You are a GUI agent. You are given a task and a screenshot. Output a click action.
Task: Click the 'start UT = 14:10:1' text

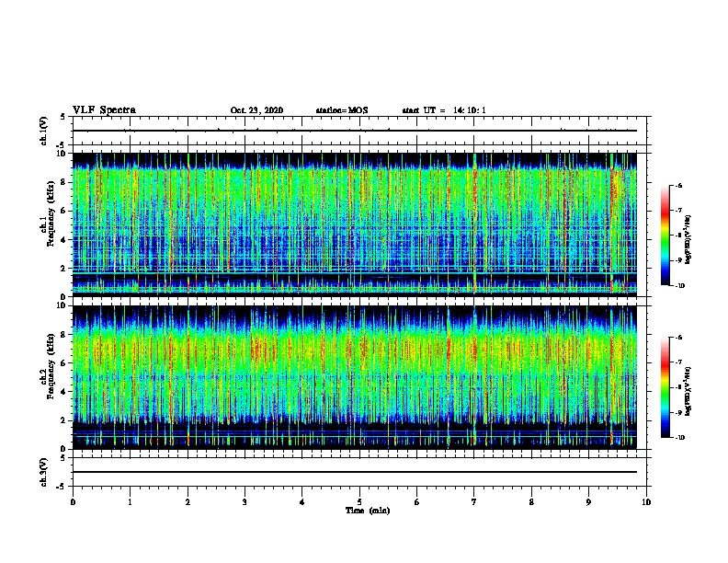444,110
